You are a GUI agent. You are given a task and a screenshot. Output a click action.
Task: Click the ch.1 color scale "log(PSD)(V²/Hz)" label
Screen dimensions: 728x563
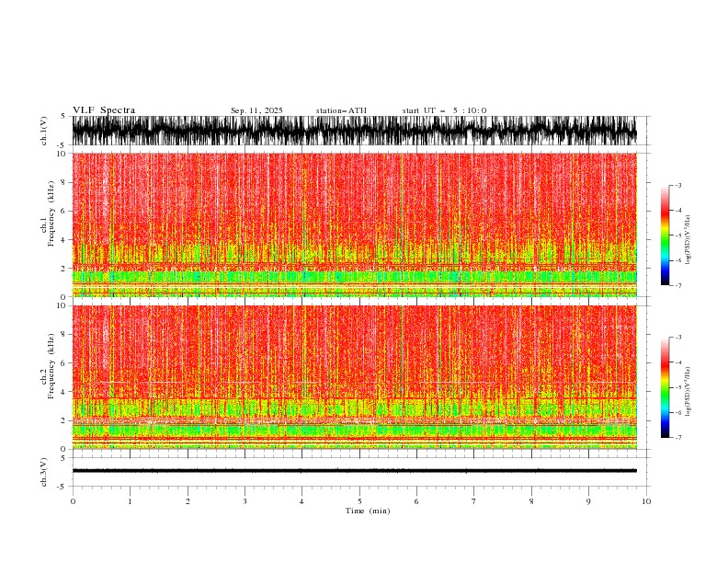(688, 240)
